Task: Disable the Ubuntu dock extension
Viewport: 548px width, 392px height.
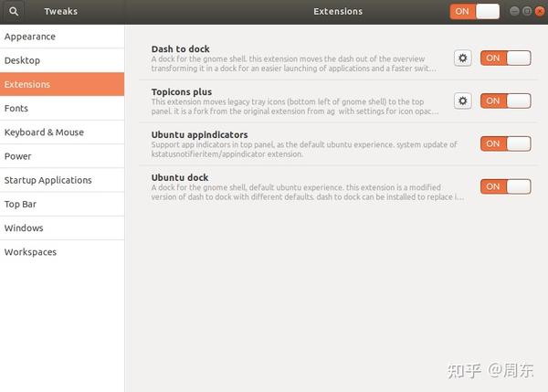Action: pyautogui.click(x=505, y=186)
